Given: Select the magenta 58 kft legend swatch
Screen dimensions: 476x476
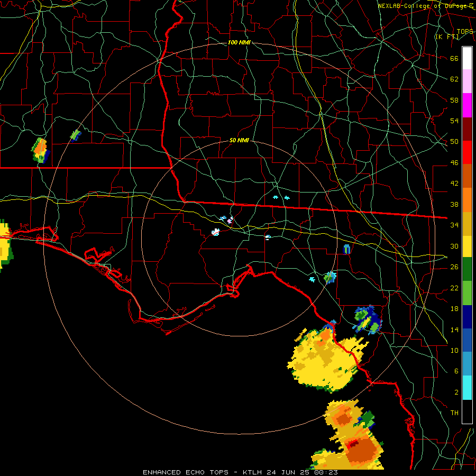Looking at the screenshot, I should [x=467, y=105].
